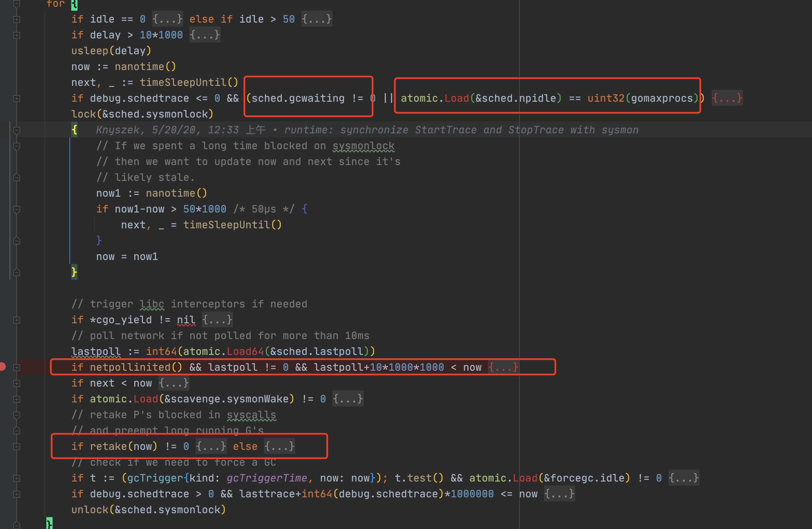Collapse the 'If we spent a long time' comment

tap(16, 146)
